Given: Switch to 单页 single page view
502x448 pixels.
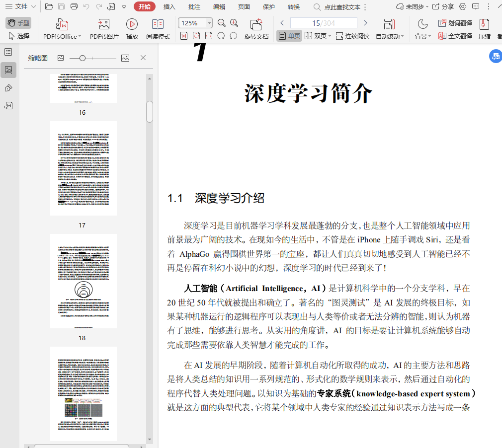Looking at the screenshot, I should pyautogui.click(x=289, y=36).
